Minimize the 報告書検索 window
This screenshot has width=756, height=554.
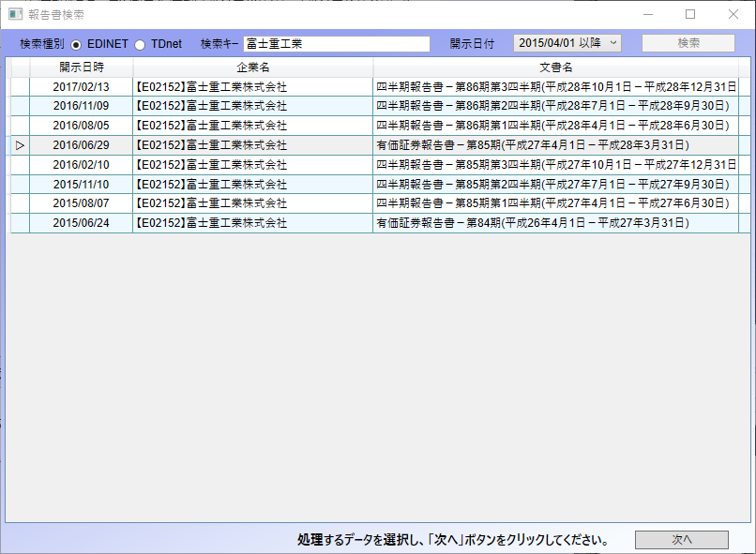648,14
